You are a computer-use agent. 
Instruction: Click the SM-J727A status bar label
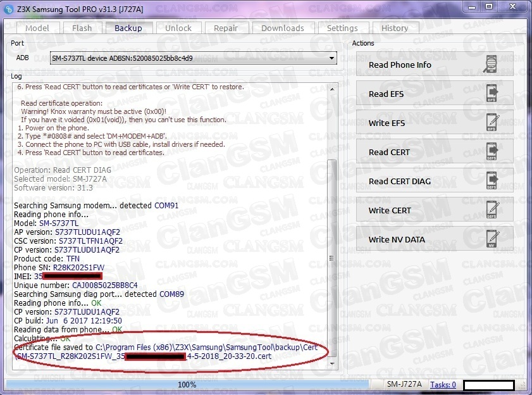point(404,384)
